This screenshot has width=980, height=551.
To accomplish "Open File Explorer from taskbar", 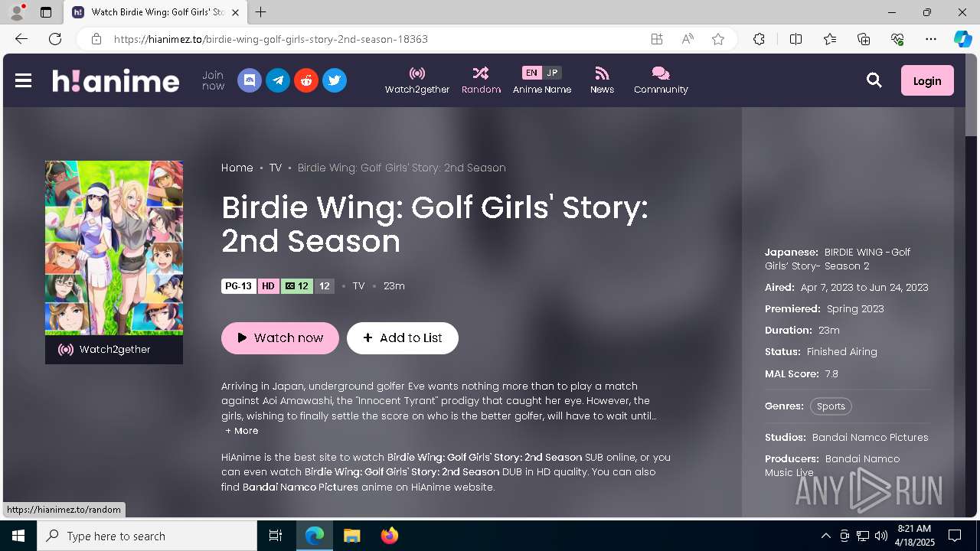I will [x=351, y=536].
